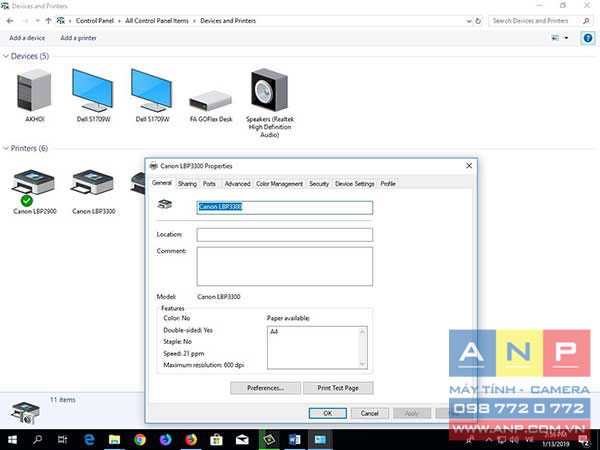
Task: Click All Control Panel Items breadcrumb
Action: 157,21
